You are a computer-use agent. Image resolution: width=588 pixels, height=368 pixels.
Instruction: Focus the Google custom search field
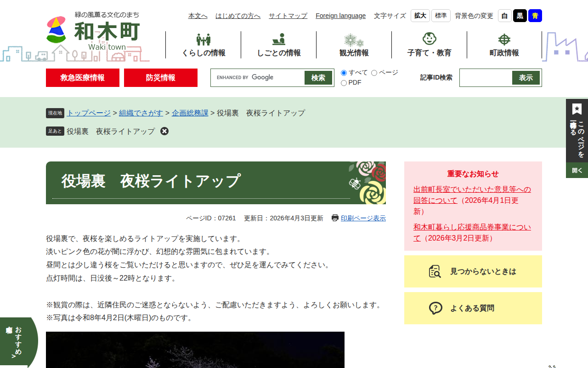pos(258,78)
